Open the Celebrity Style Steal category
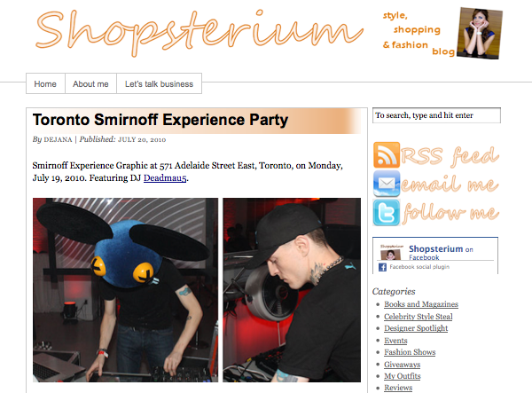The width and height of the screenshot is (532, 393). pos(419,317)
